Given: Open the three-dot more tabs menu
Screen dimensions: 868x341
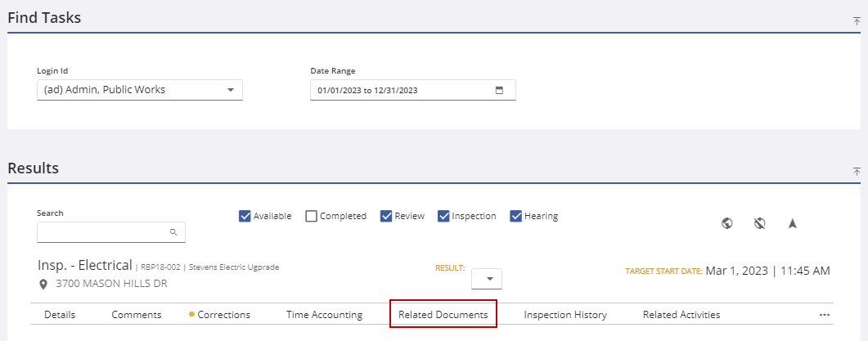Looking at the screenshot, I should (825, 315).
